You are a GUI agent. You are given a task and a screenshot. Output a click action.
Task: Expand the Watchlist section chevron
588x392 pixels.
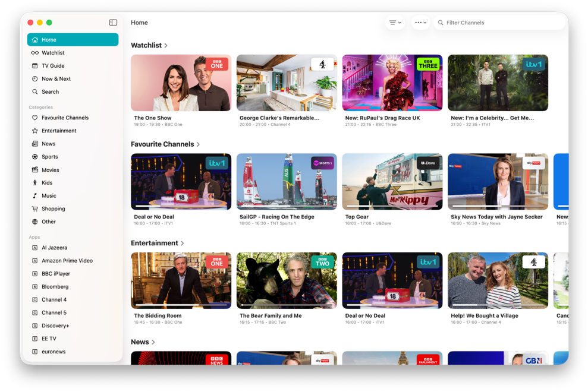tap(166, 46)
